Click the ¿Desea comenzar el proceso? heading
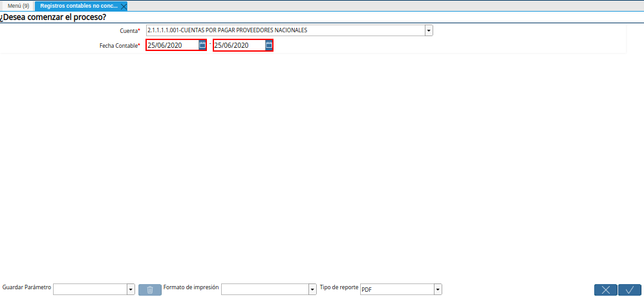Viewport: 644px width, 297px height. click(x=54, y=17)
